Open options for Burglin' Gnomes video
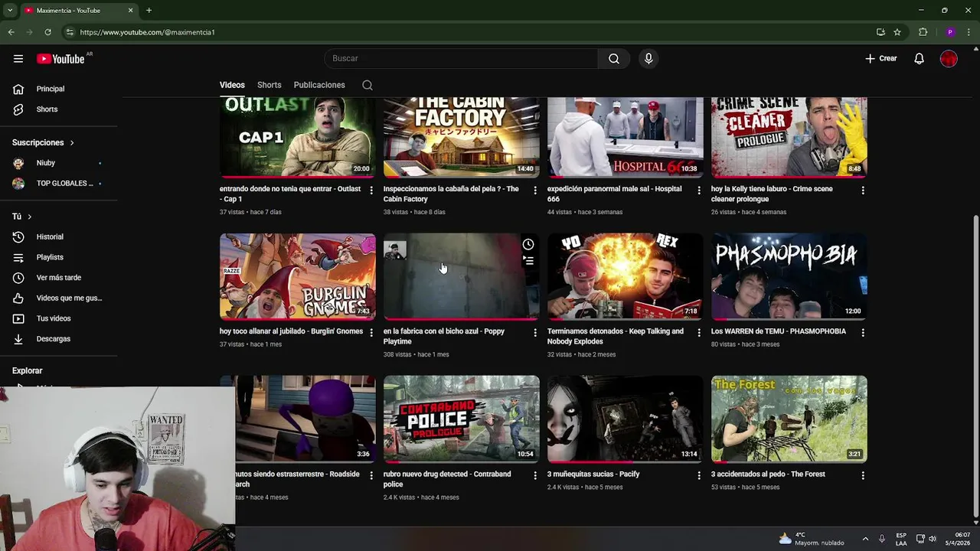Viewport: 980px width, 551px height. [x=371, y=332]
